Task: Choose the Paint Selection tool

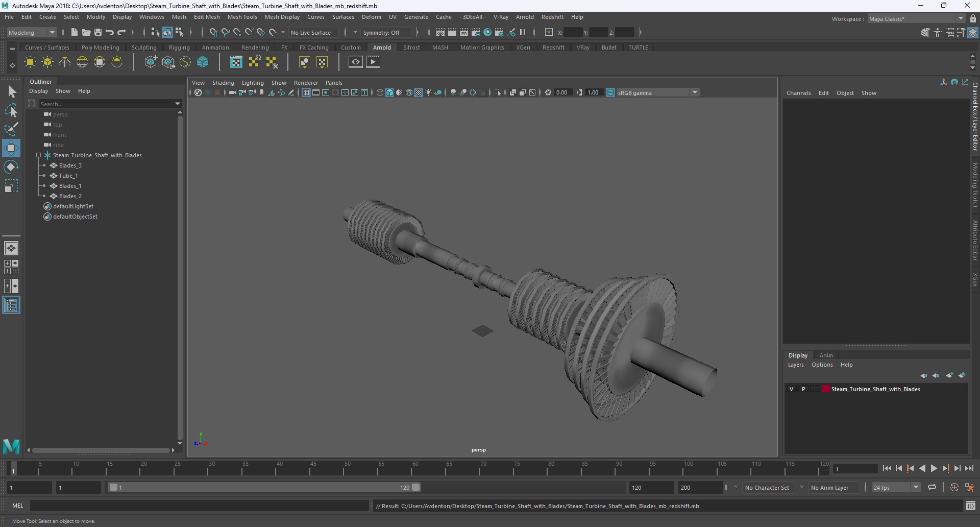Action: pos(11,129)
